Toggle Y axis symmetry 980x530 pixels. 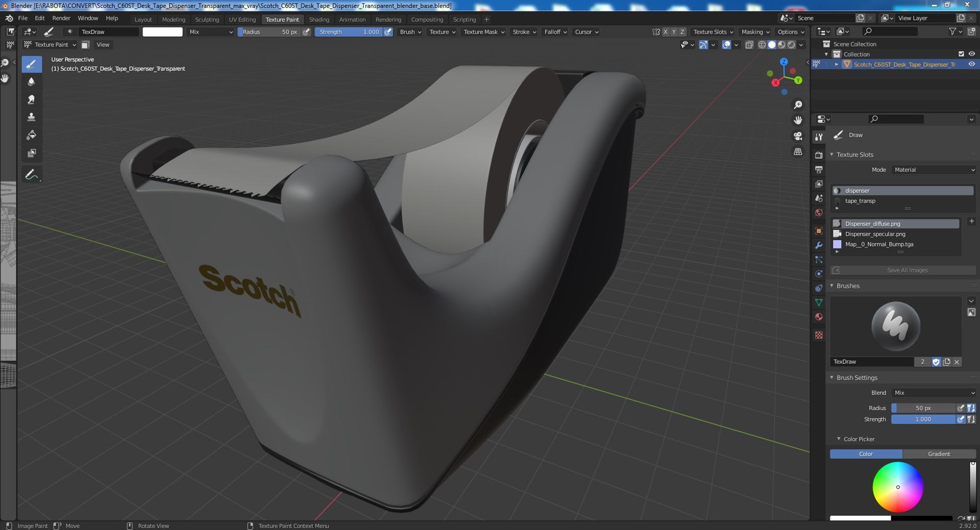[x=674, y=32]
